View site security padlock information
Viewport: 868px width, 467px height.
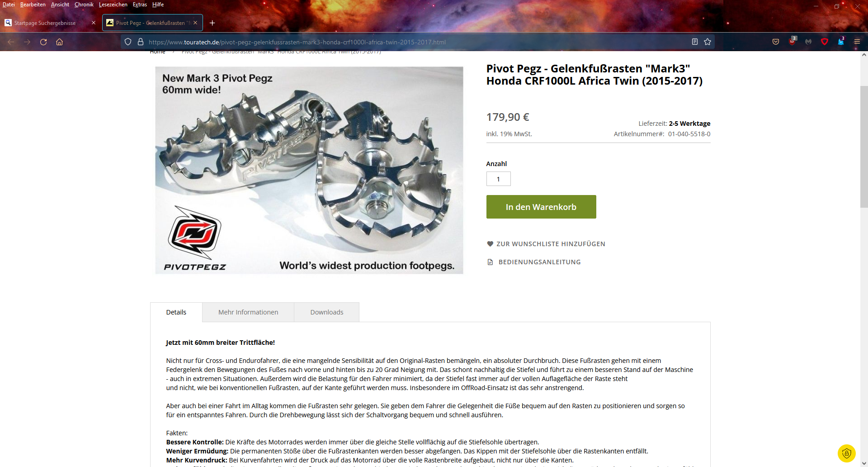pyautogui.click(x=141, y=42)
